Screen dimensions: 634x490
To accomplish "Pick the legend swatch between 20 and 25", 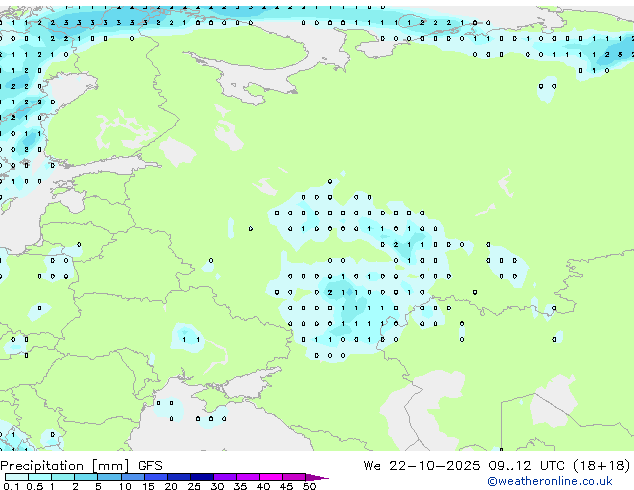I will point(179,477).
